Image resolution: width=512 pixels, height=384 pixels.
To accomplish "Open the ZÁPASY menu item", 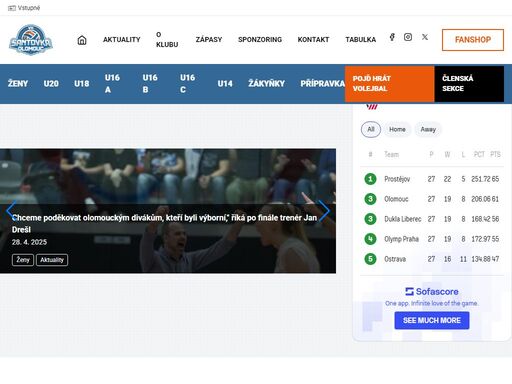I will coord(209,40).
